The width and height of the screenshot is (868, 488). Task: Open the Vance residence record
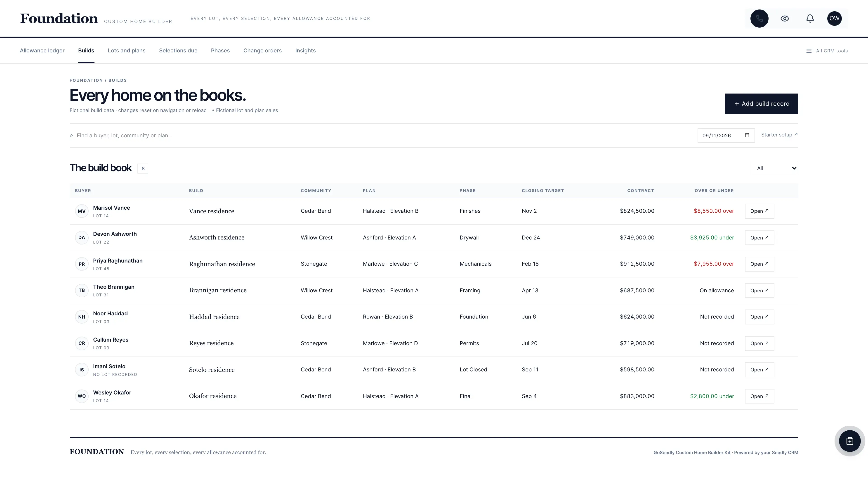tap(759, 211)
